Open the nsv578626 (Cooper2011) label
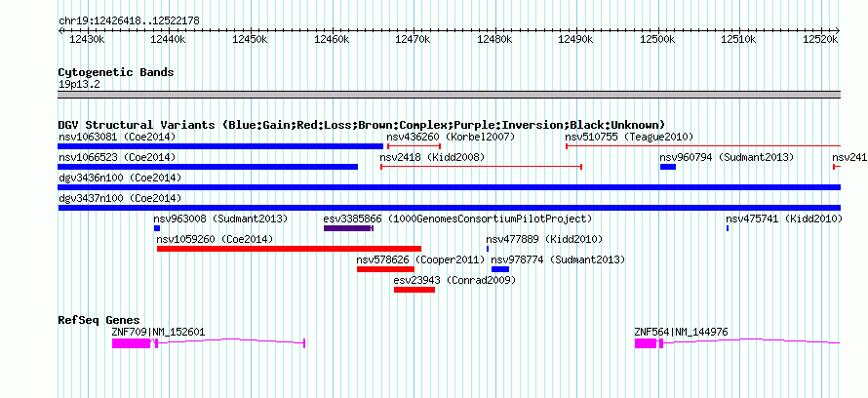 pyautogui.click(x=420, y=259)
